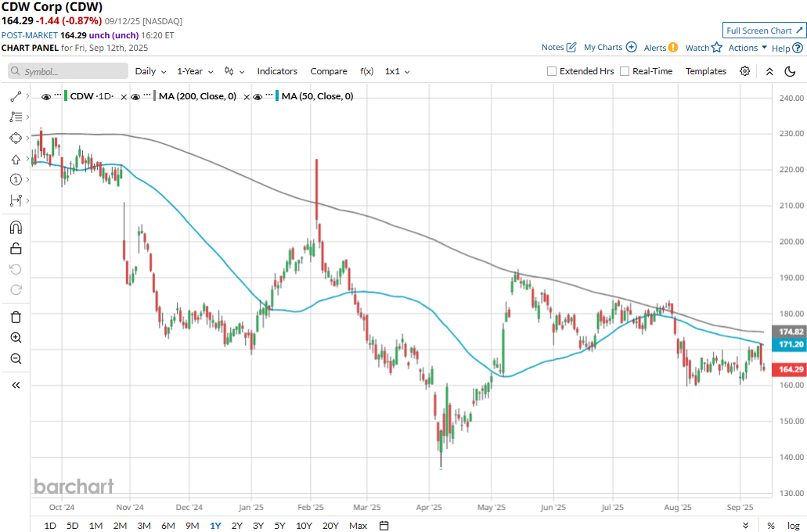Screen dimensions: 807x532
Task: Collapse the toolbar with double up chevron
Action: pos(769,71)
